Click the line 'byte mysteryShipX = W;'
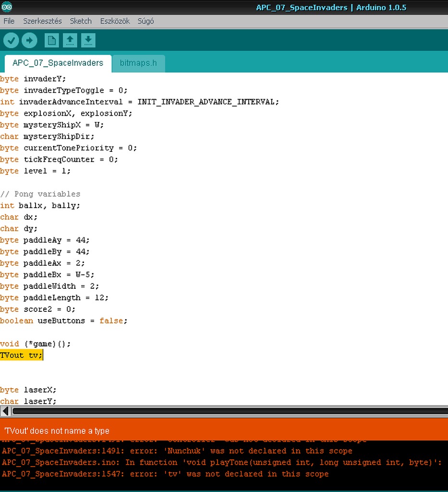The width and height of the screenshot is (448, 492). (52, 125)
